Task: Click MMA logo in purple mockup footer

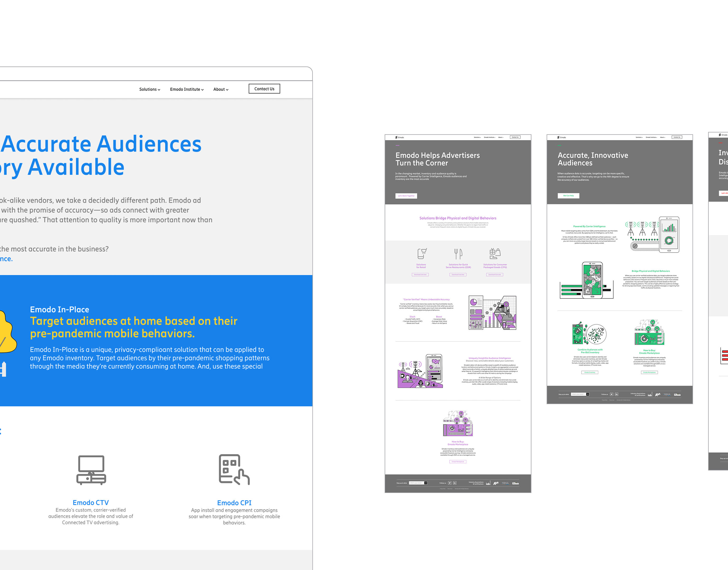Action: pyautogui.click(x=505, y=483)
